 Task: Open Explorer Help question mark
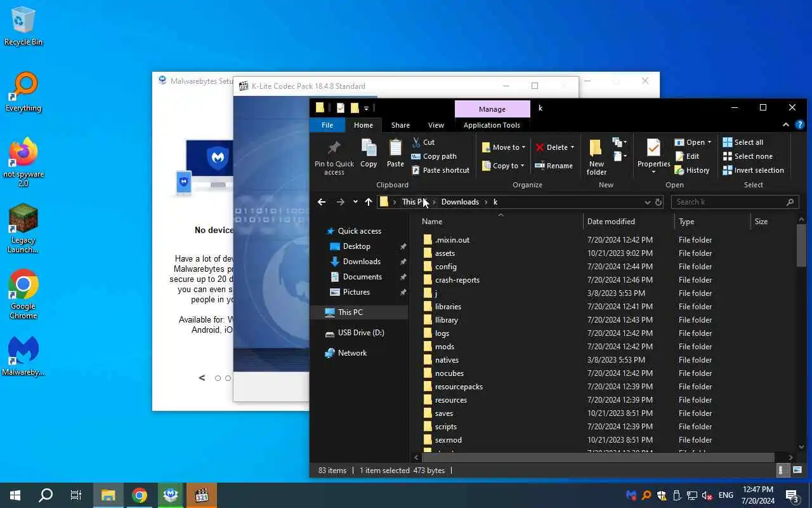(801, 125)
